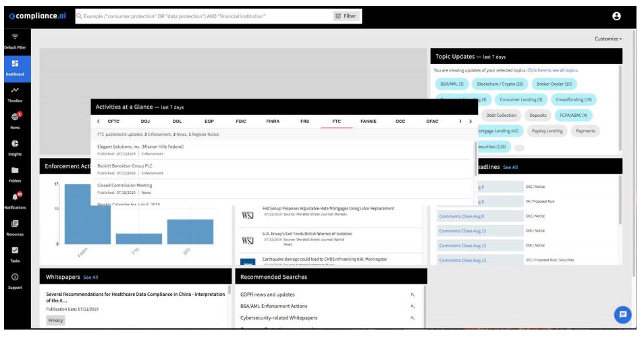
Task: Run the BSA/AML Enforcement Actions search arrow
Action: coord(412,306)
